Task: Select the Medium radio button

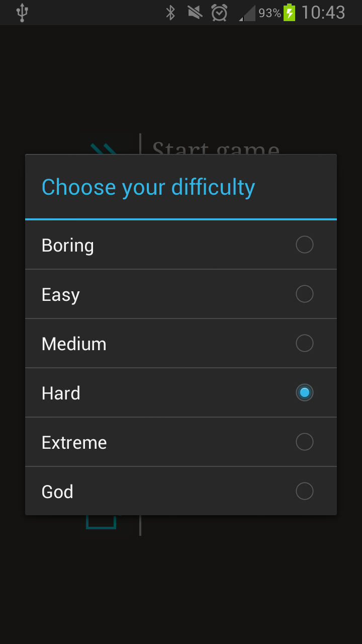Action: [305, 344]
